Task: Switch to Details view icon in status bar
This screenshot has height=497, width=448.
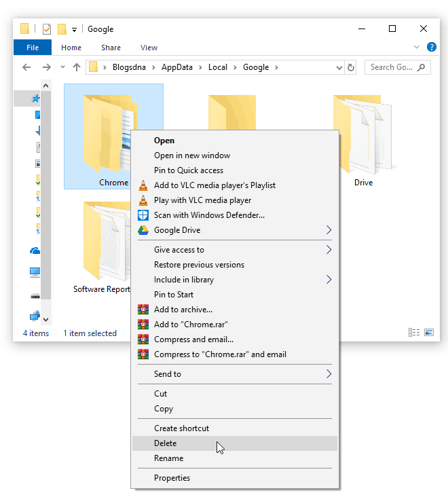Action: (x=414, y=332)
